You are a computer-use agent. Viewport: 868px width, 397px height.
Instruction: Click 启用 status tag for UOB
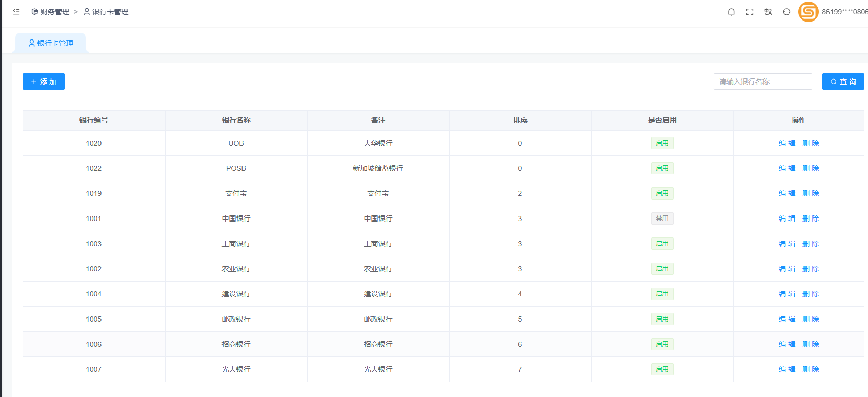click(x=662, y=143)
